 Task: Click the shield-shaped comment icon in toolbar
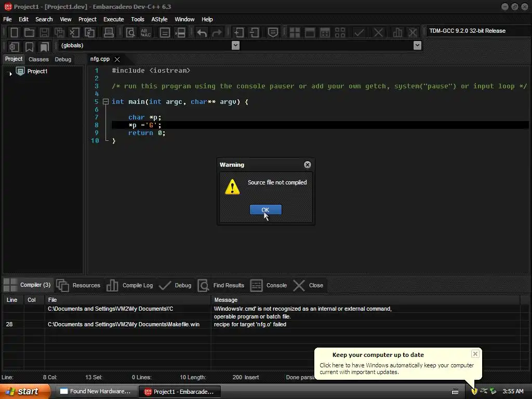tap(273, 33)
